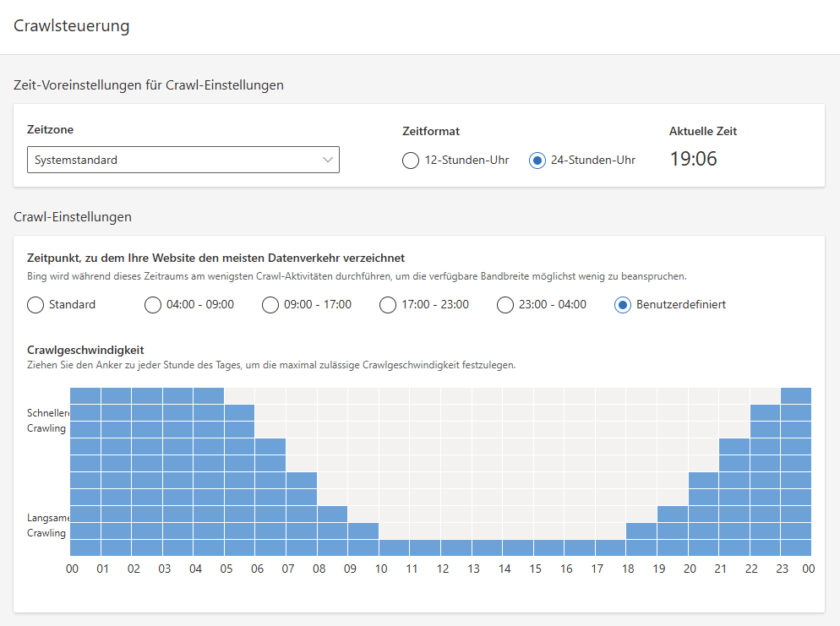
Task: Click the top of the hour 23 crawl bar
Action: pyautogui.click(x=796, y=395)
